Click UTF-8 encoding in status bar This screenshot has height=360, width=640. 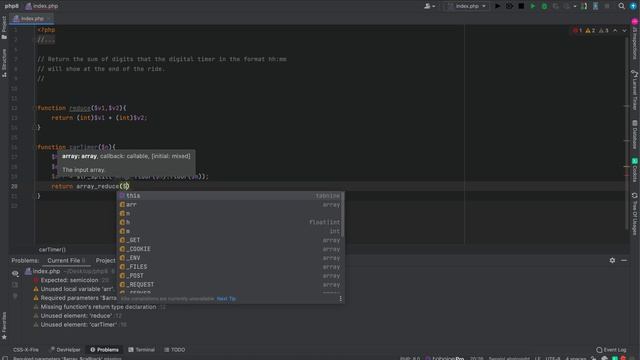click(x=553, y=358)
